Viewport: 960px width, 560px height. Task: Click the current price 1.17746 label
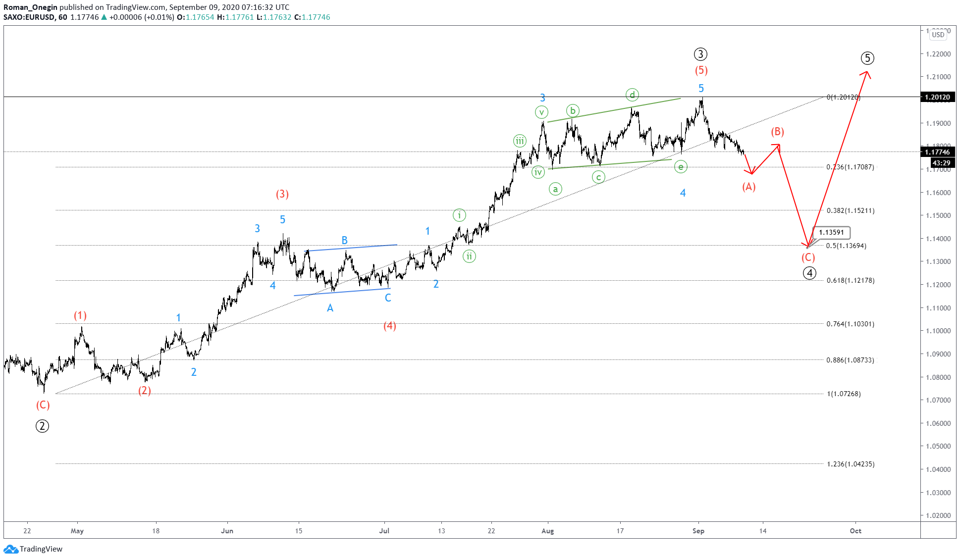(x=937, y=152)
